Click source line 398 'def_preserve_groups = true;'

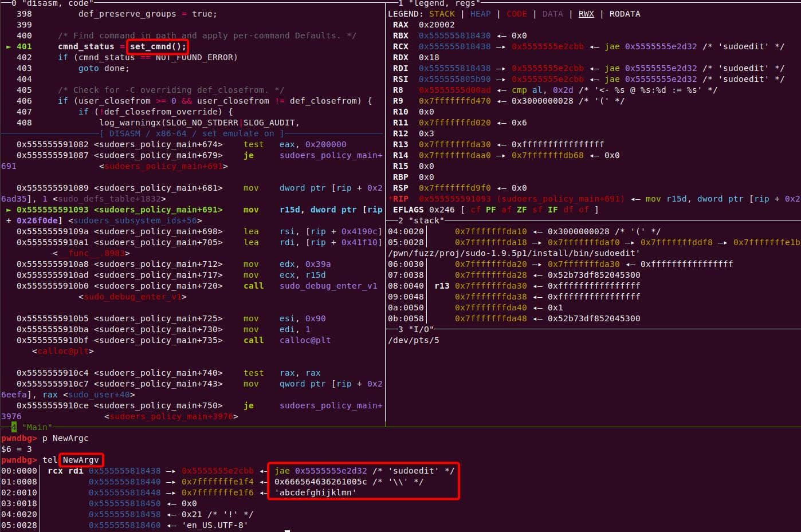pos(147,14)
